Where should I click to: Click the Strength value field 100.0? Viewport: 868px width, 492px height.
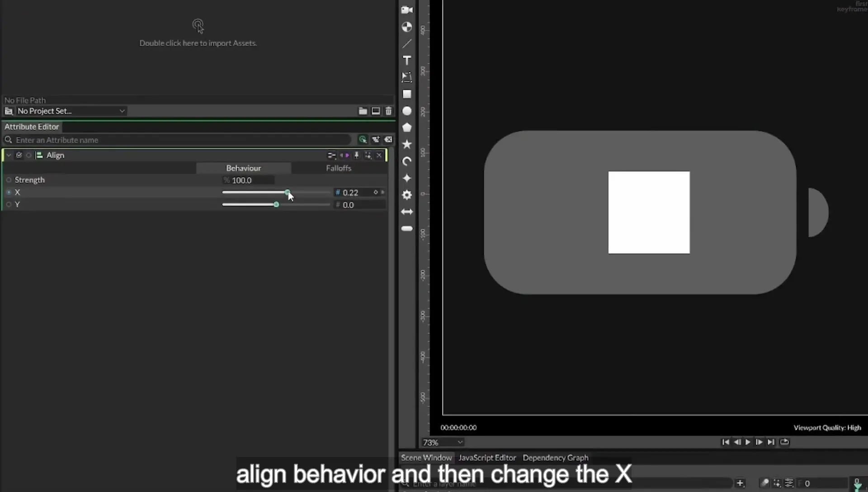click(249, 180)
